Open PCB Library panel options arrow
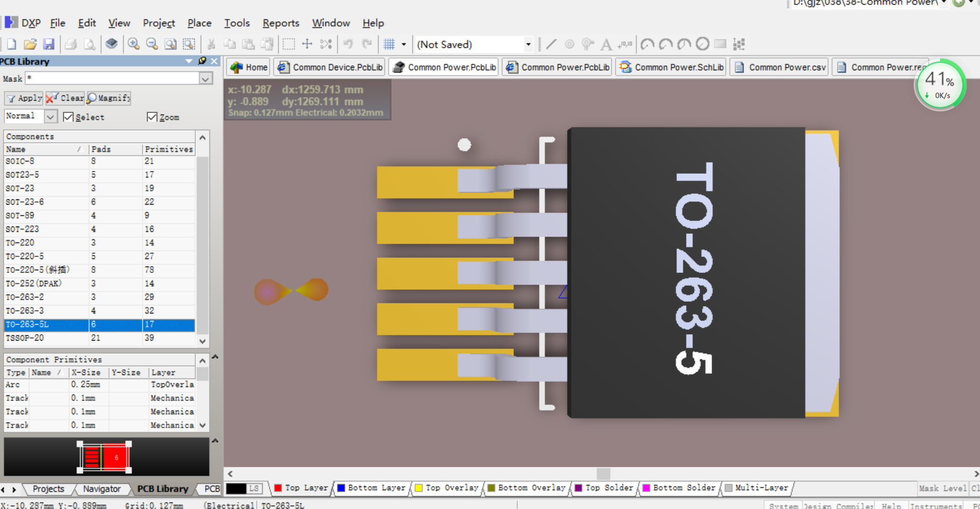The image size is (980, 509). (x=189, y=61)
